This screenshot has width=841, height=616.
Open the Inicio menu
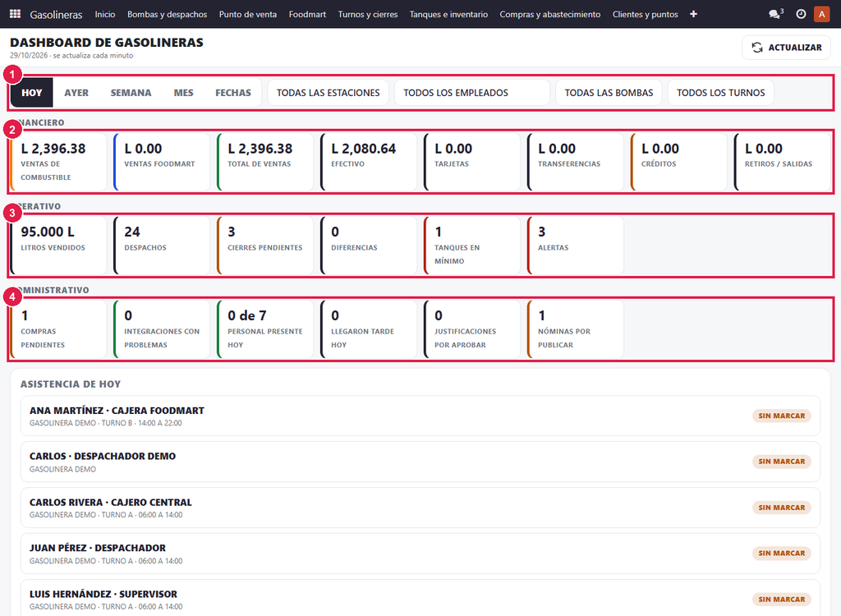105,15
